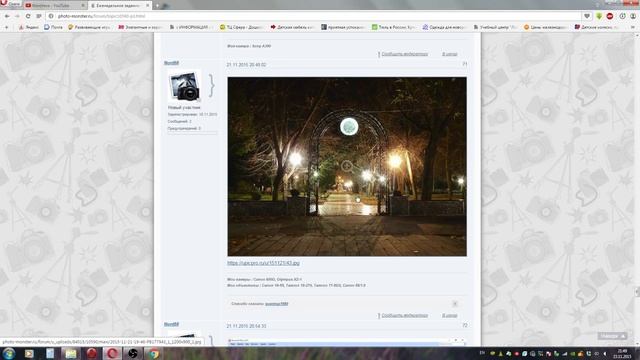Viewport: 640px width, 360px height.
Task: Open the lower username link at post 72
Action: [171, 324]
